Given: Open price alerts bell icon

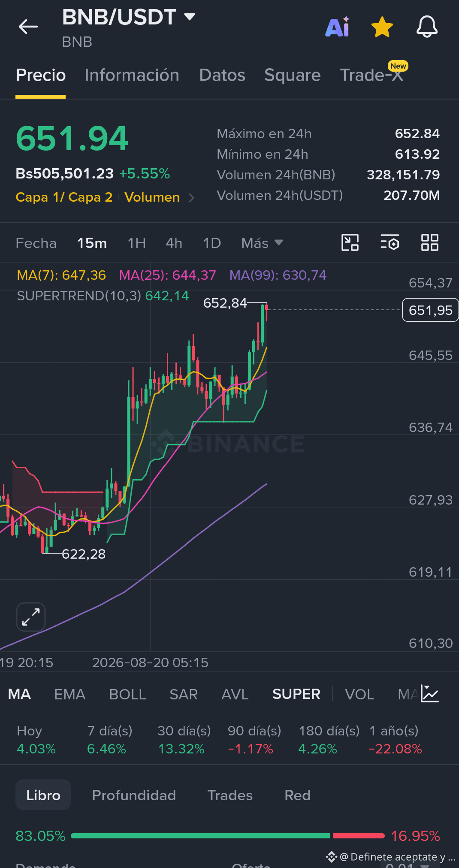Looking at the screenshot, I should tap(427, 27).
